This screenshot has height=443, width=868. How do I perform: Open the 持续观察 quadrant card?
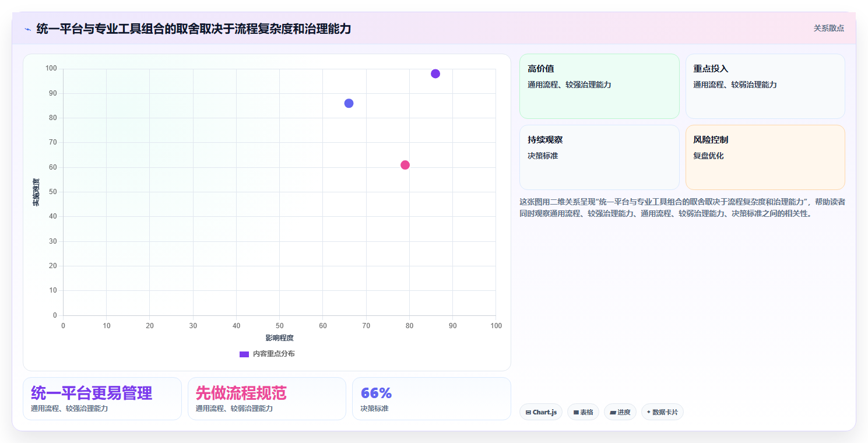tap(599, 157)
